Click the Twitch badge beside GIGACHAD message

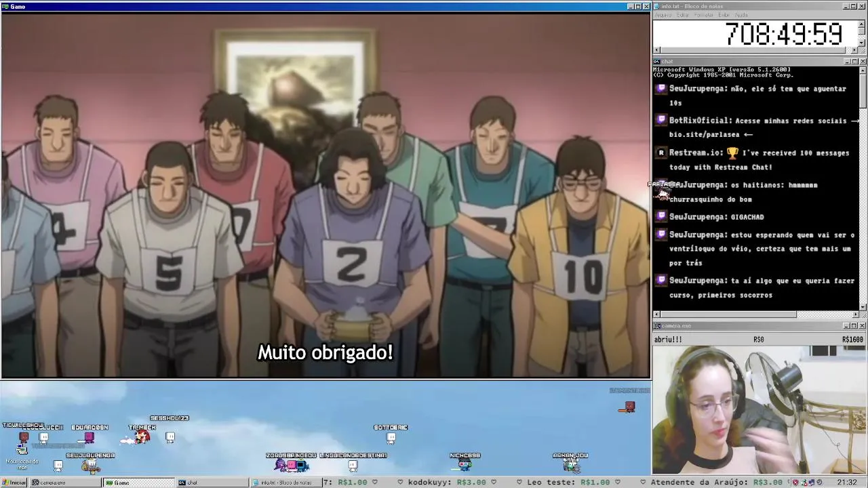661,217
